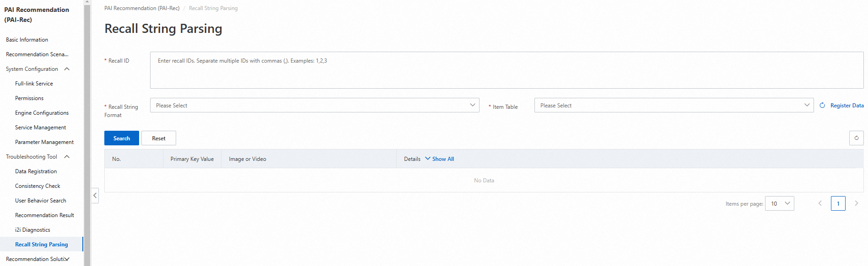Click the circular arrow beside Register Data
This screenshot has width=868, height=266.
[x=822, y=106]
